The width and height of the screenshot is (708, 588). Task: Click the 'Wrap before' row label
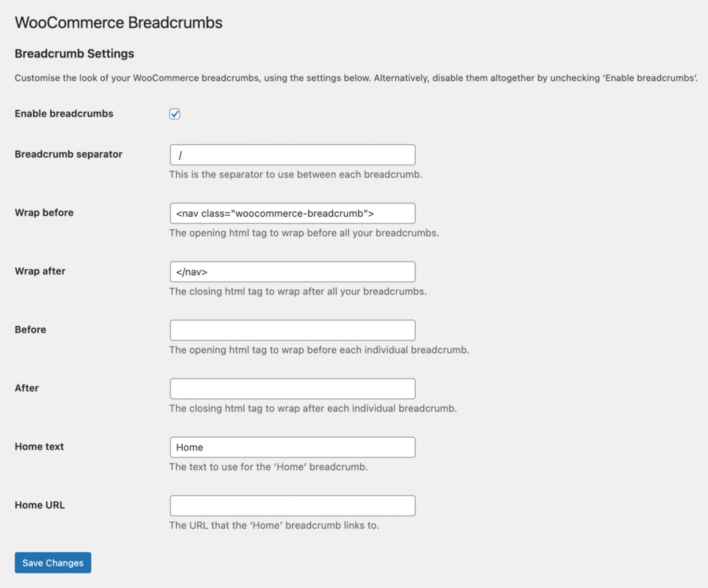44,212
